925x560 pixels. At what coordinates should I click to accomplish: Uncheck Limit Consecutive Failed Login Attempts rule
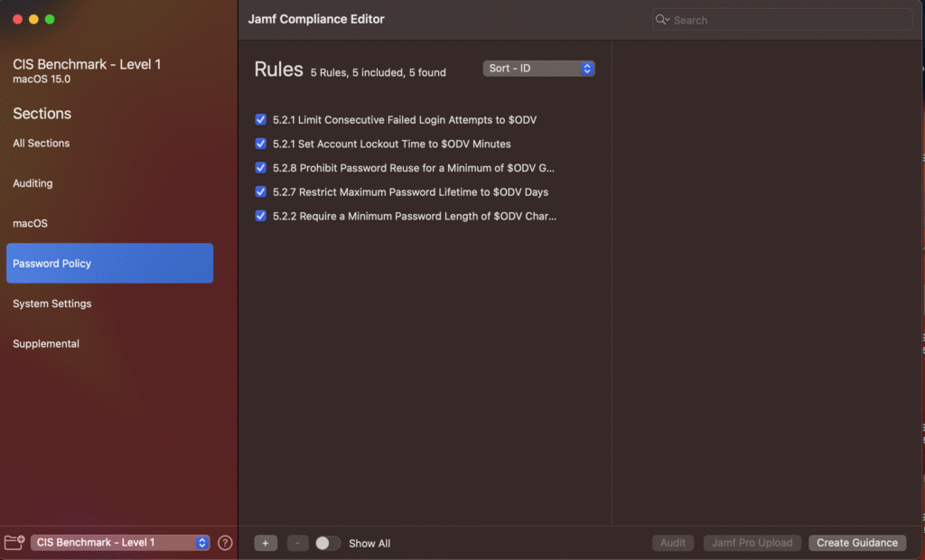coord(261,119)
